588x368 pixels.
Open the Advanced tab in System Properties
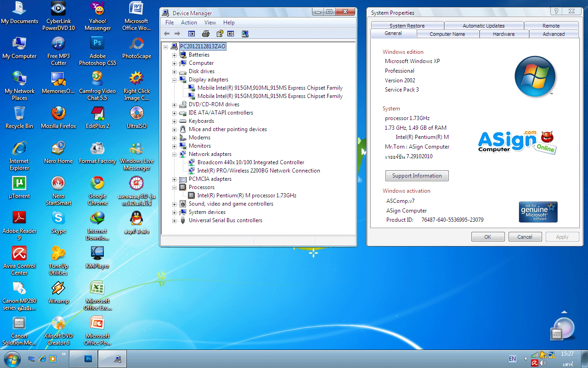(x=554, y=34)
